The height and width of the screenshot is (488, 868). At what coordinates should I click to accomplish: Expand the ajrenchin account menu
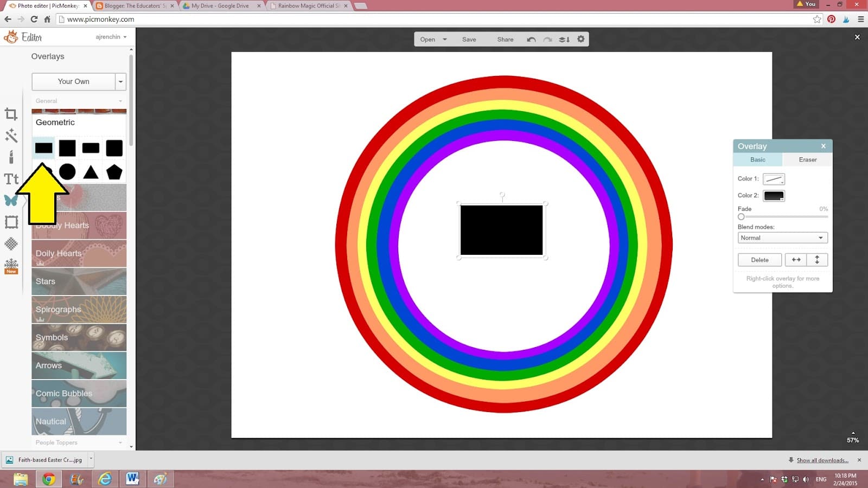pyautogui.click(x=111, y=37)
